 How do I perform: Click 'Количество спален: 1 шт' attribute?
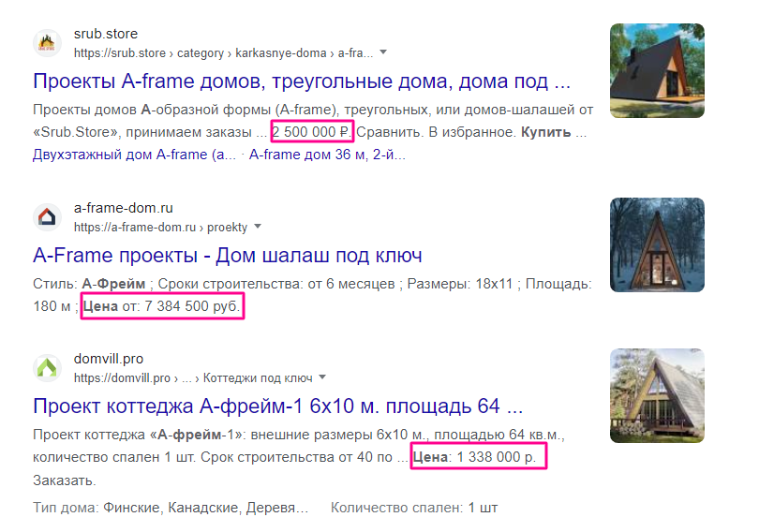point(414,508)
